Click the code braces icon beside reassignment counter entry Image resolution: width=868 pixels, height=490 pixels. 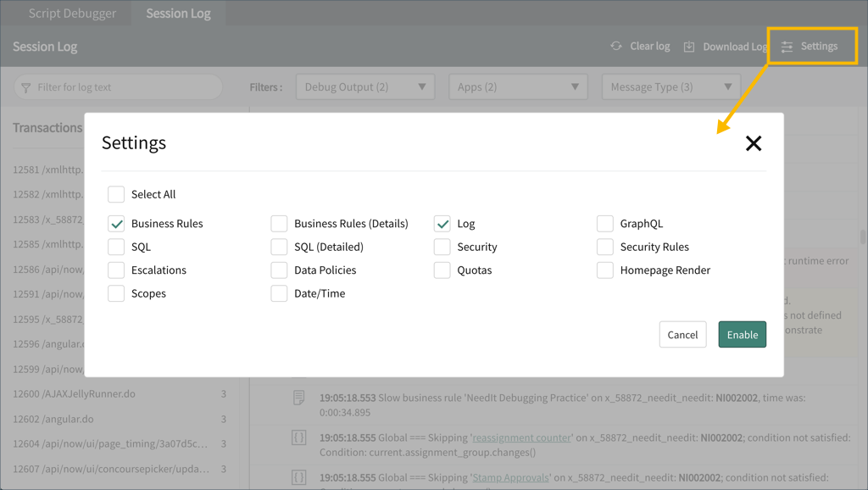[x=298, y=437]
